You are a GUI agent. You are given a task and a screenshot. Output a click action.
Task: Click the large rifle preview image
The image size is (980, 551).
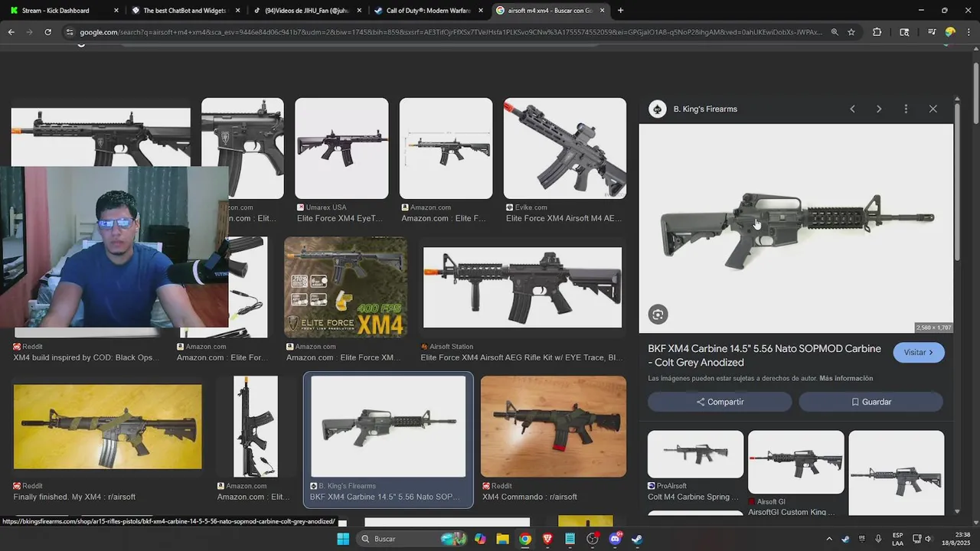(796, 229)
